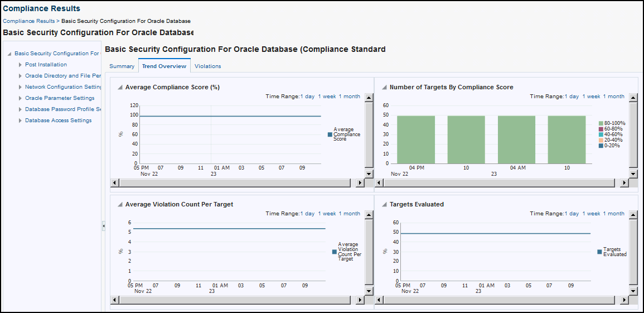Viewport: 644px width, 313px height.
Task: Click the green bar above 04 AM
Action: coord(516,139)
